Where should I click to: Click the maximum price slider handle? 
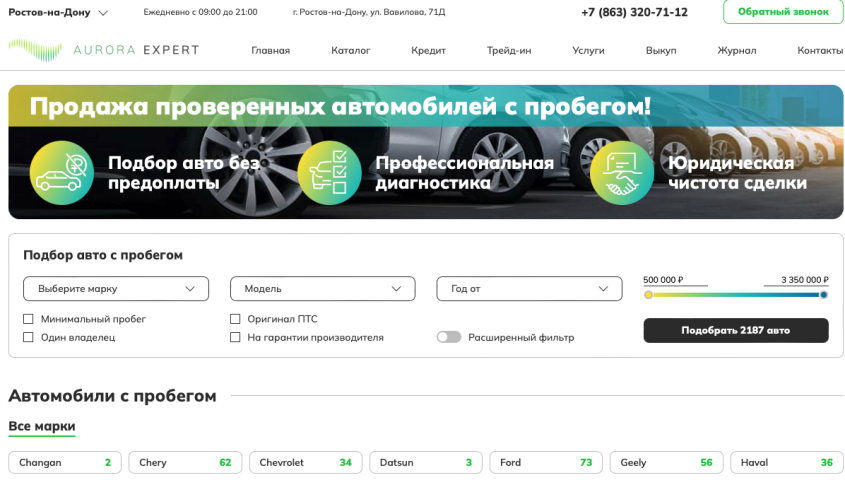(823, 295)
